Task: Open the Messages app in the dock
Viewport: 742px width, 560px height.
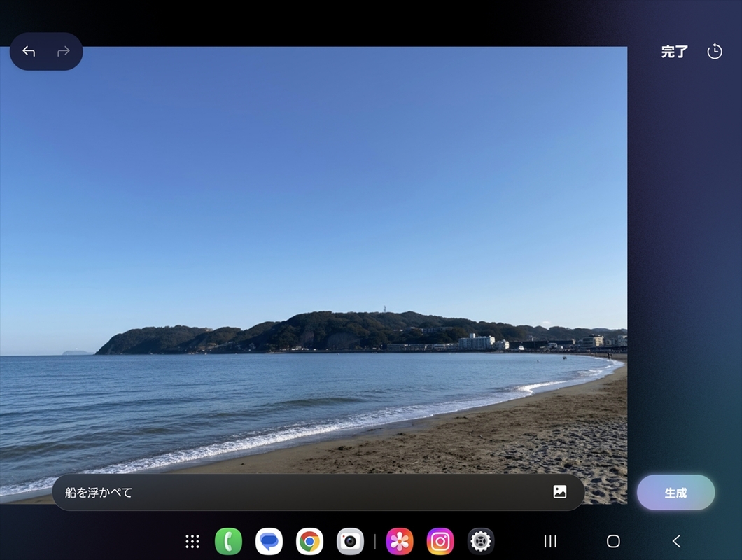Action: point(269,541)
